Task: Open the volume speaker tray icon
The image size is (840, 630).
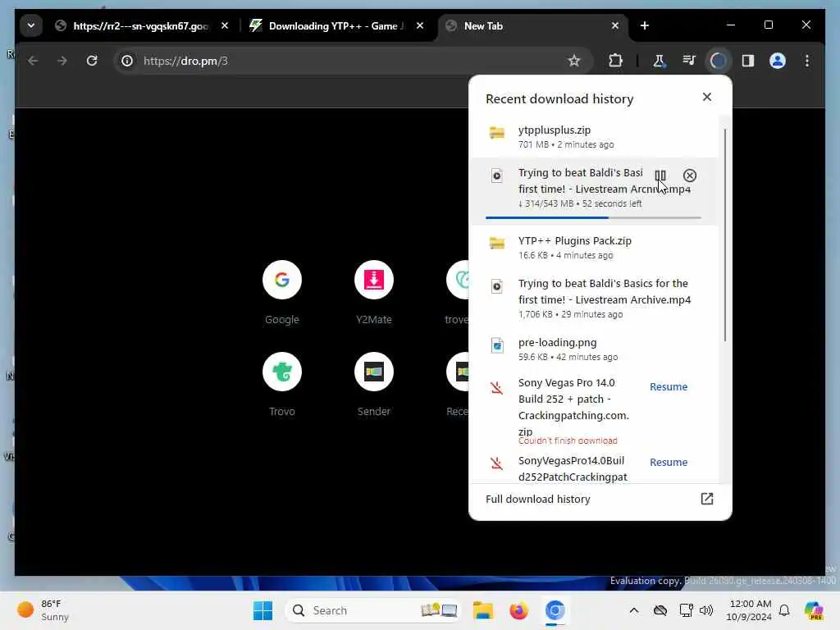Action: coord(706,610)
